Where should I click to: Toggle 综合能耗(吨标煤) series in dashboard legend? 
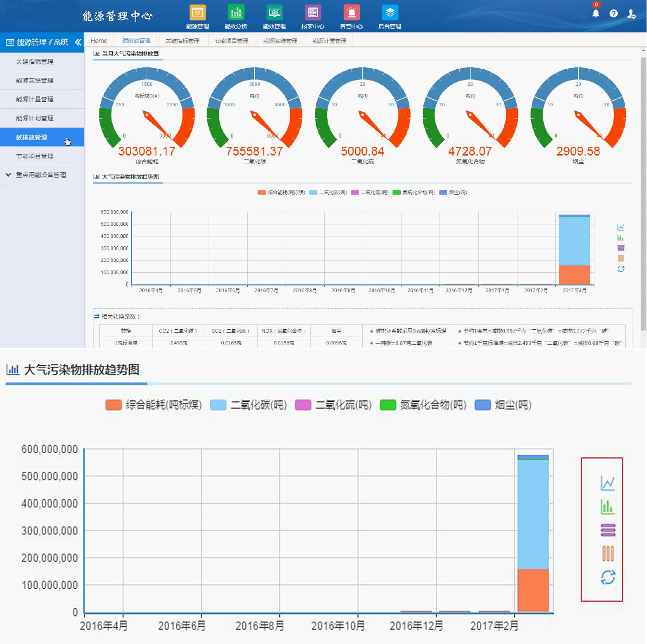tap(281, 192)
